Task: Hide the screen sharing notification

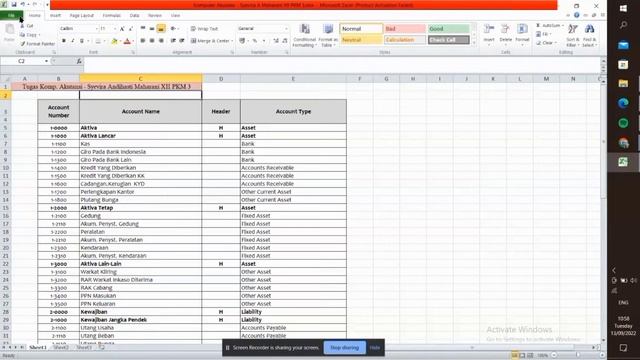Action: pos(375,348)
